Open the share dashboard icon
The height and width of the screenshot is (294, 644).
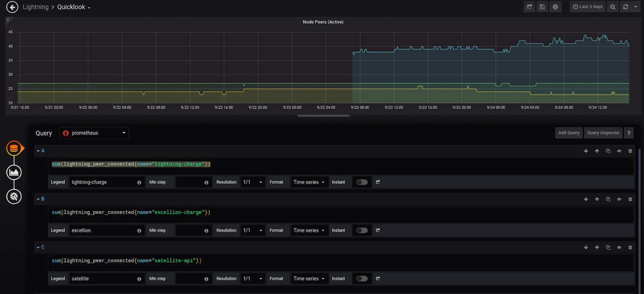coord(529,7)
